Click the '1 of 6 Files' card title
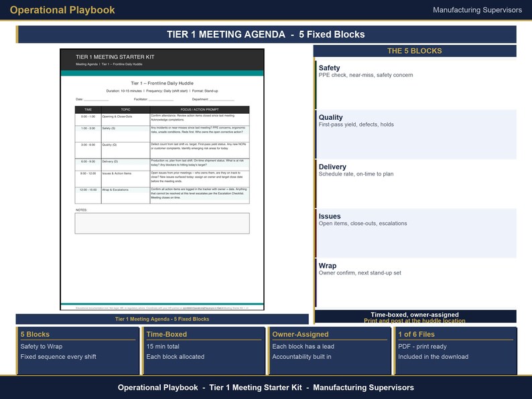The image size is (532, 399). click(x=416, y=334)
